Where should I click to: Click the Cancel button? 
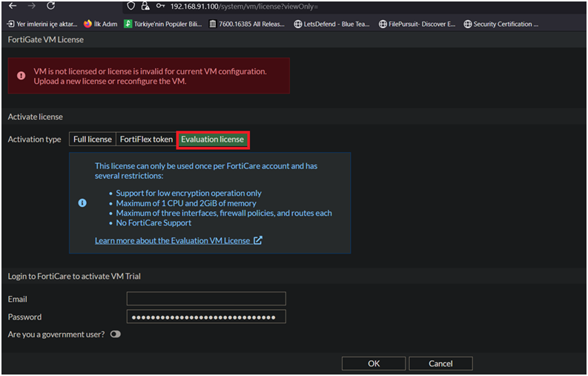(x=440, y=363)
